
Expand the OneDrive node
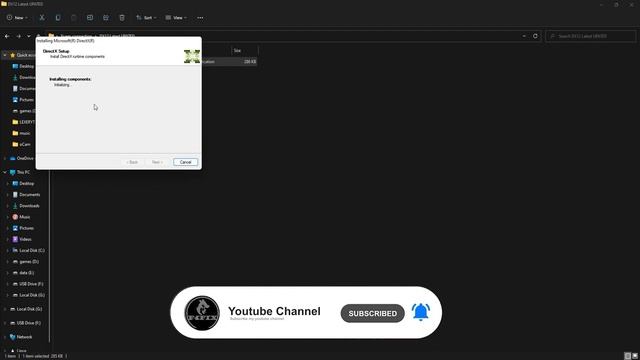(x=5, y=158)
